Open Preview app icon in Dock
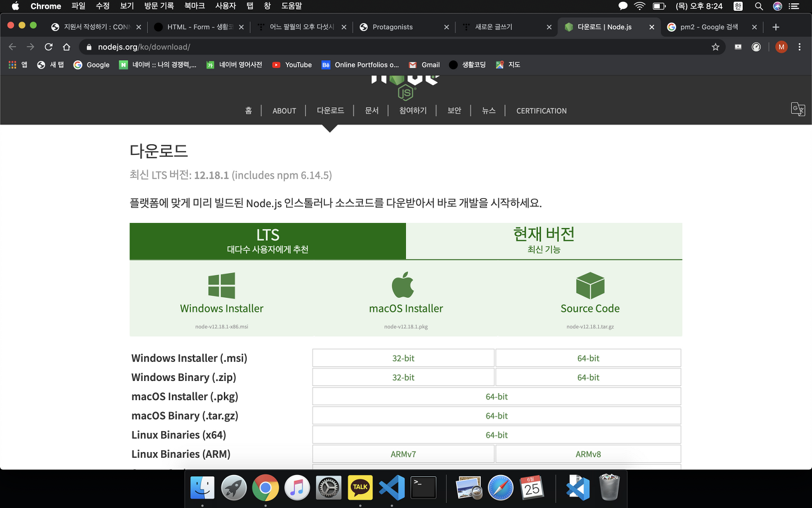Screen dimensions: 812x508 [469, 488]
